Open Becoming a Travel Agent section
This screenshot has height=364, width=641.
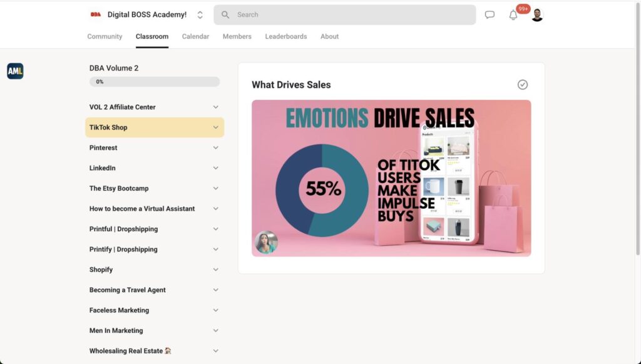click(155, 290)
